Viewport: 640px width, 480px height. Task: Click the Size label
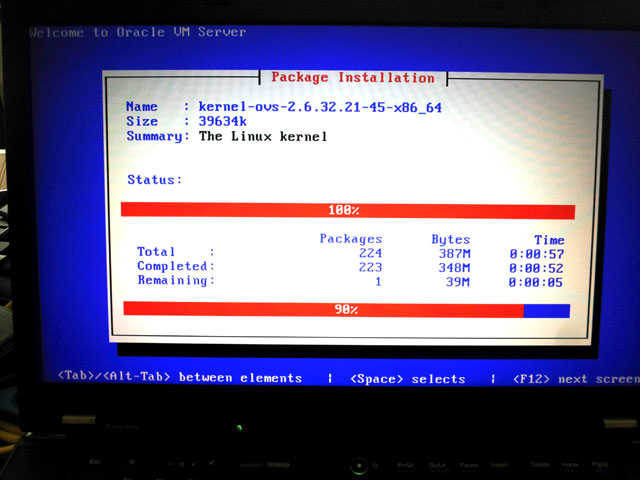pos(142,121)
